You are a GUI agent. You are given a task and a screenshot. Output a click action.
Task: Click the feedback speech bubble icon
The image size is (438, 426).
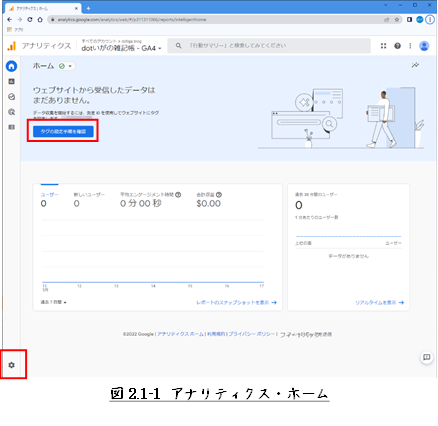point(426,357)
